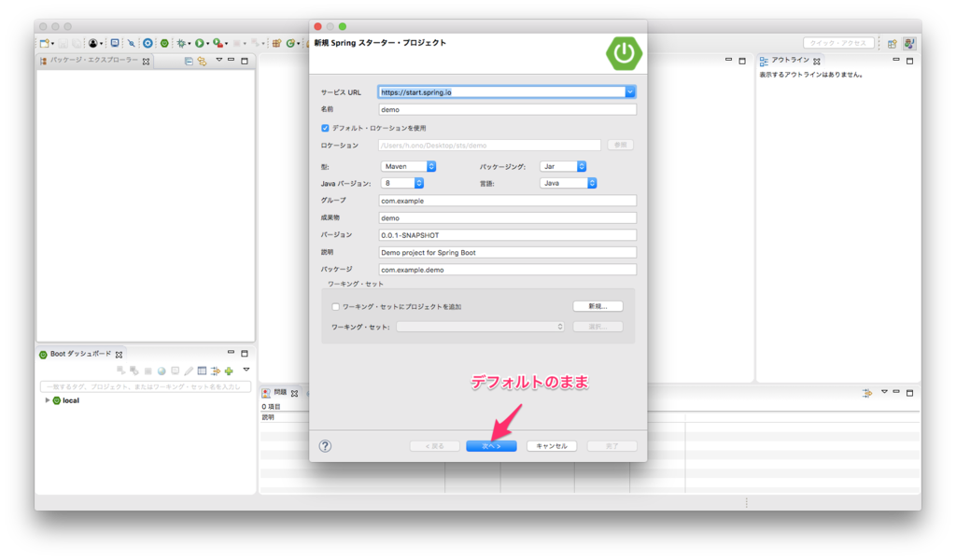
Task: Close the Boot Dashboard tab with its X
Action: tap(119, 355)
